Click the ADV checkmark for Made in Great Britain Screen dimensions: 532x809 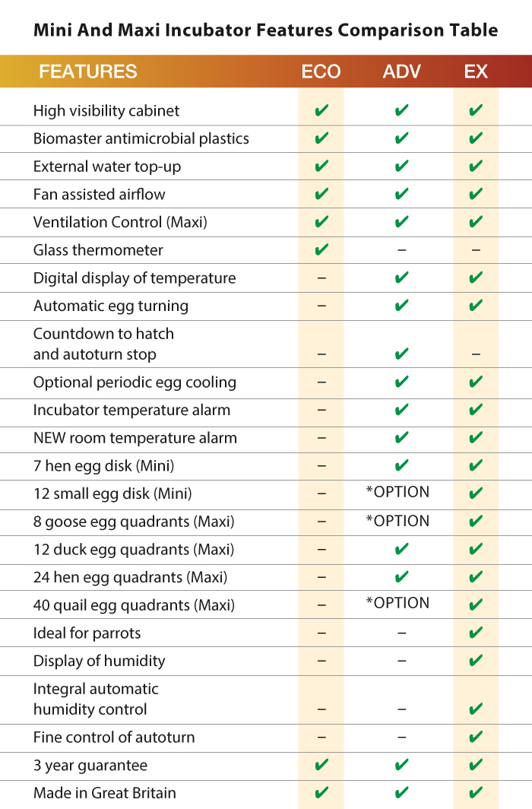pyautogui.click(x=401, y=792)
